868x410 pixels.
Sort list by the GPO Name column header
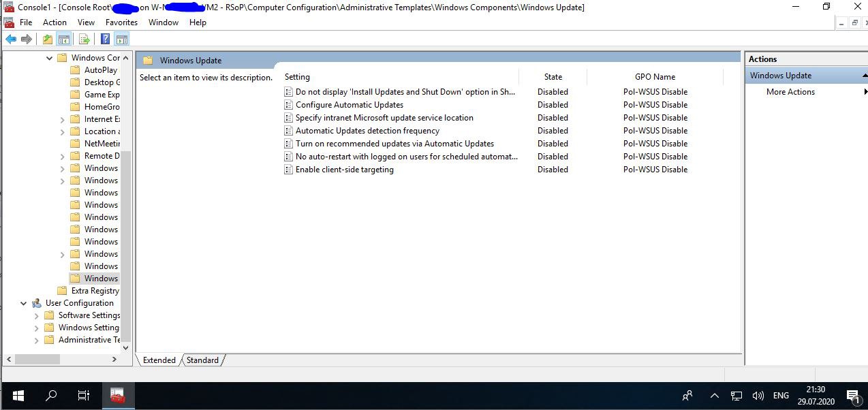[655, 77]
